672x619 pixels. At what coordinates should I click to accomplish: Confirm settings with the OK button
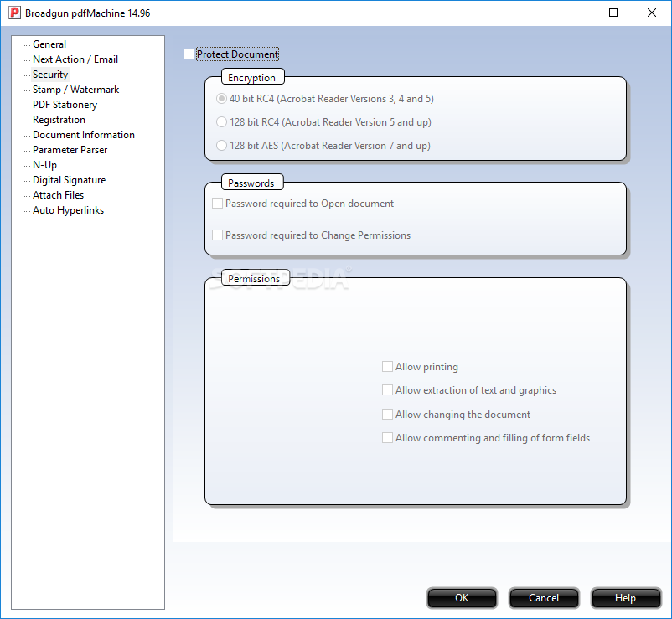click(462, 597)
